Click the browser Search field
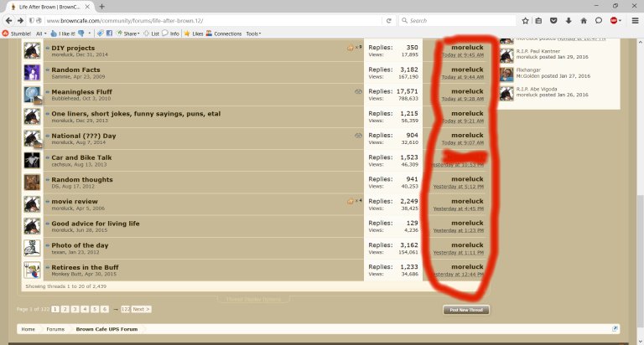The height and width of the screenshot is (345, 644). [x=457, y=20]
